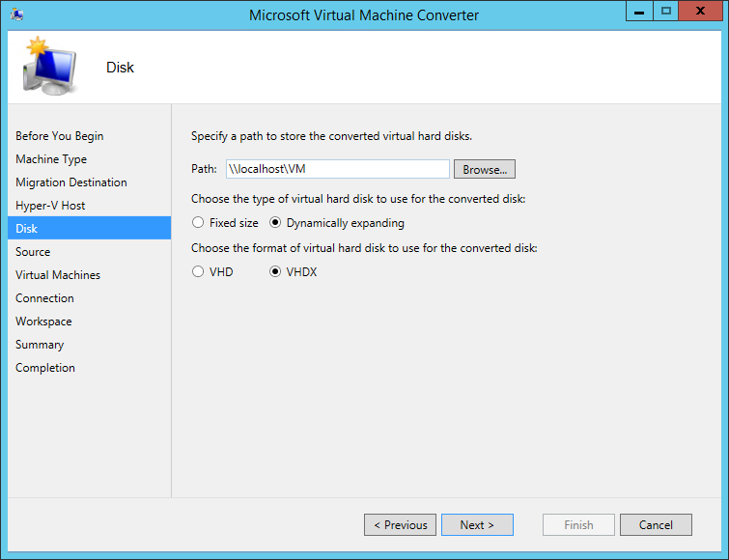729x560 pixels.
Task: Open the Workspace step
Action: pyautogui.click(x=43, y=322)
